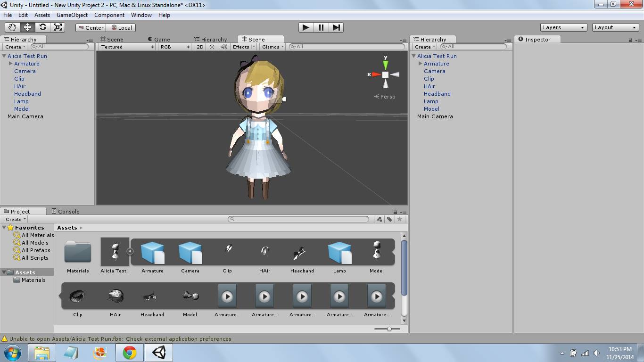Toggle Local handle rotation
The width and height of the screenshot is (644, 362).
tap(121, 28)
